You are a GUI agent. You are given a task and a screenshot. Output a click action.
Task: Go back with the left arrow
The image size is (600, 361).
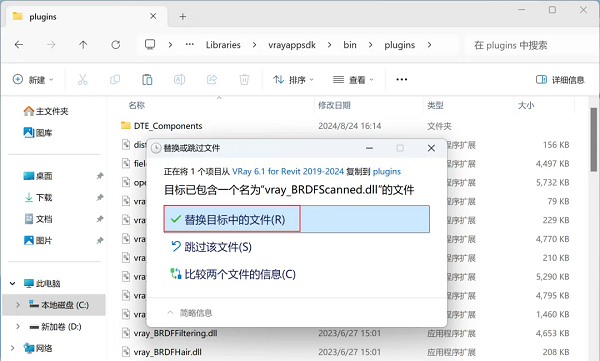pyautogui.click(x=19, y=45)
